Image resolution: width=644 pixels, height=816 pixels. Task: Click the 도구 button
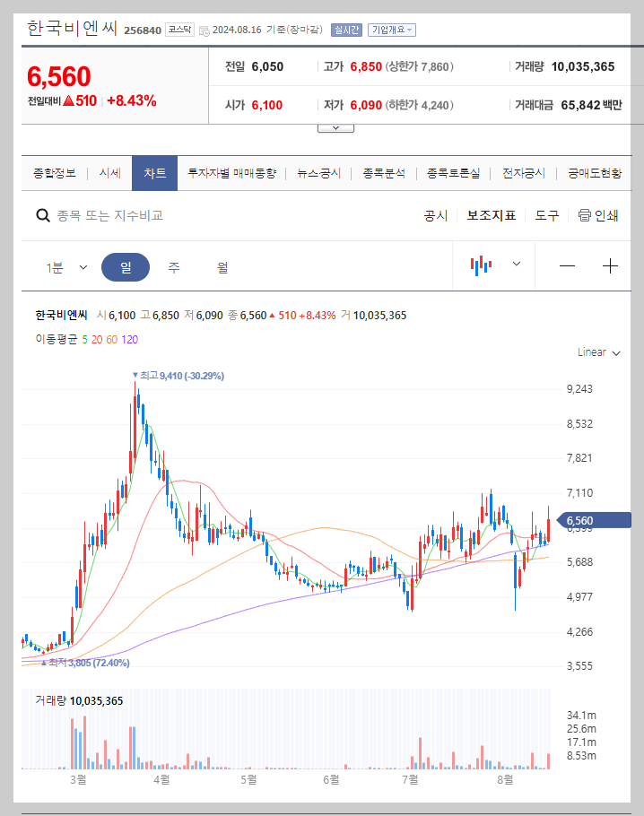click(x=546, y=215)
